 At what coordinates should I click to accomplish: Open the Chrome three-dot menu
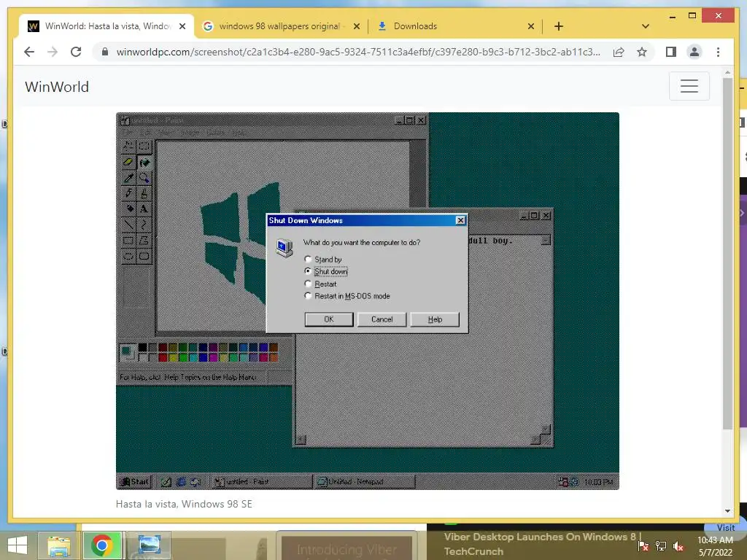[x=718, y=52]
